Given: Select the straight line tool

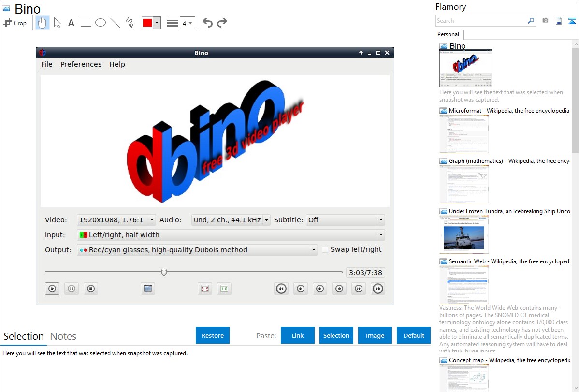Looking at the screenshot, I should (115, 23).
